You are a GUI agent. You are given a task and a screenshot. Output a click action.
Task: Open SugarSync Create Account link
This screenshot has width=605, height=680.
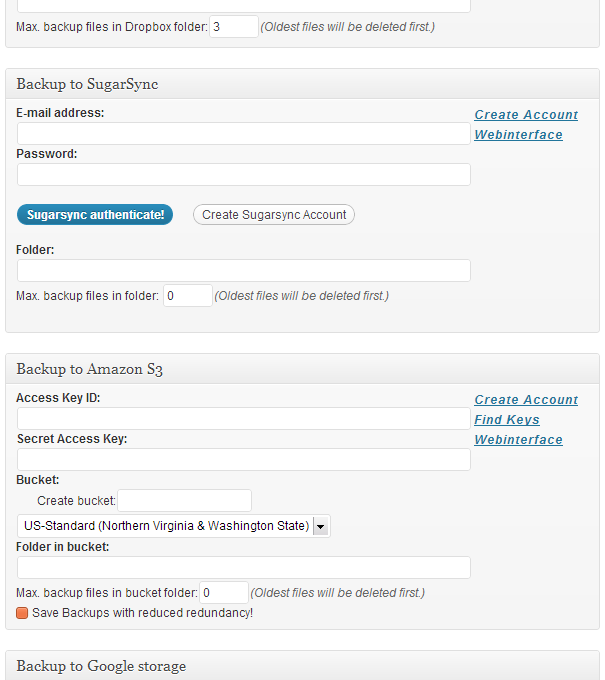[526, 115]
